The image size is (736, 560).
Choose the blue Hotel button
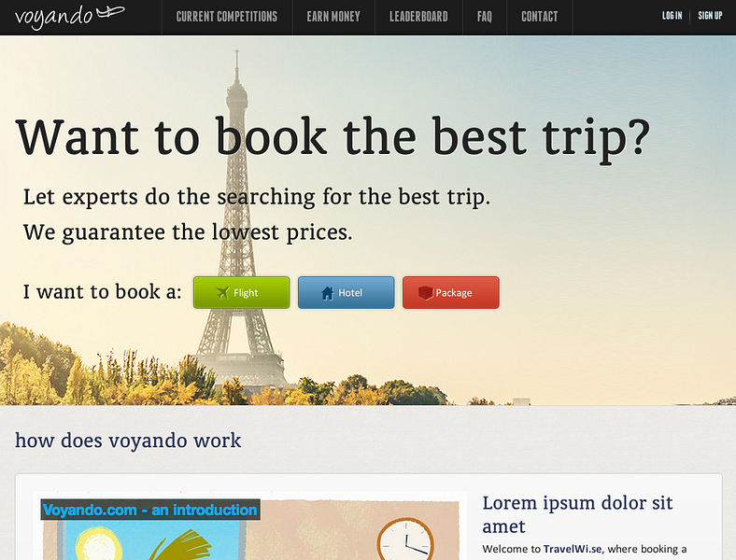(346, 293)
